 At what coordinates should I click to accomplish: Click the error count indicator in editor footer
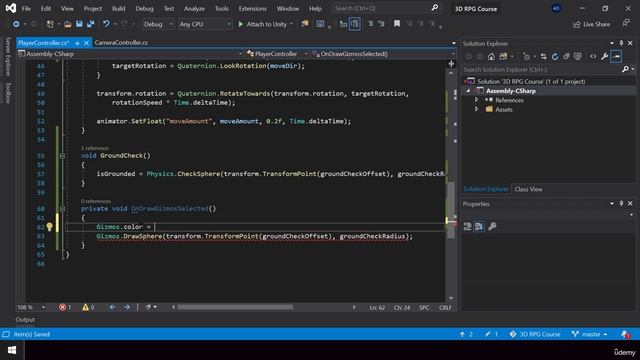pos(64,307)
